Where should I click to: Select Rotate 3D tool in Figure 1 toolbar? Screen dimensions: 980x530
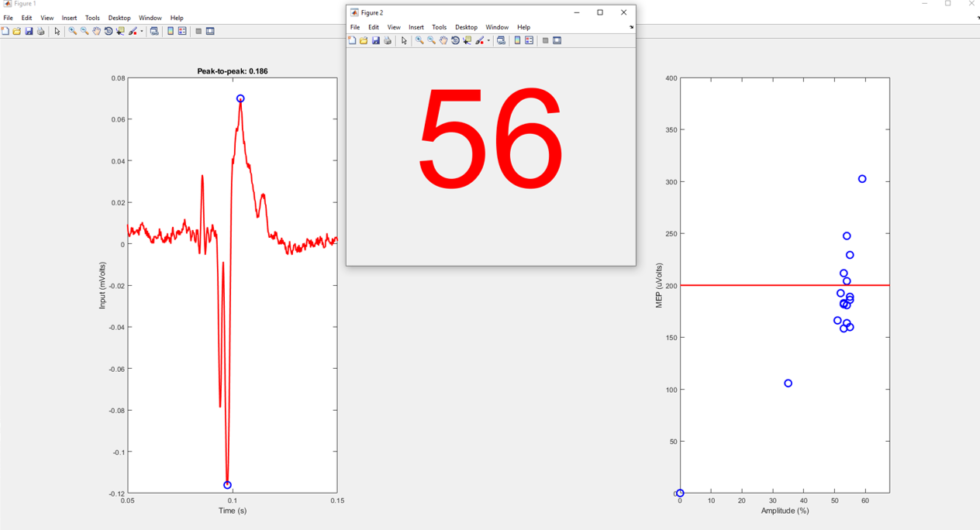(108, 31)
